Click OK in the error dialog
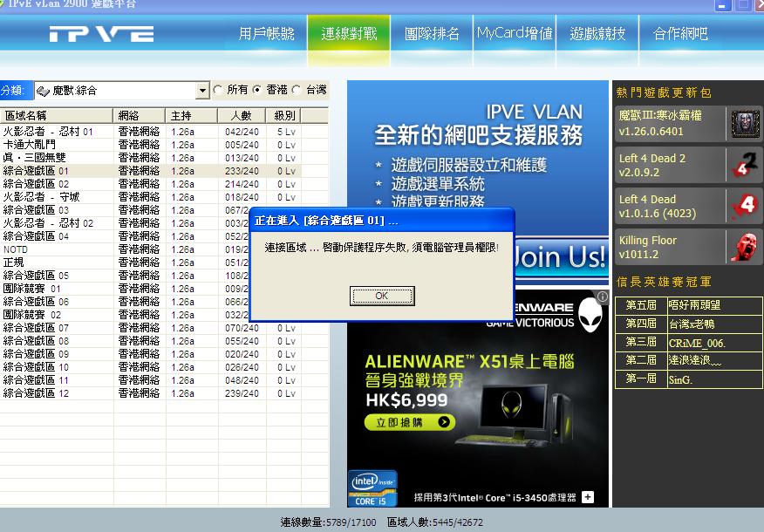This screenshot has width=764, height=532. (382, 296)
